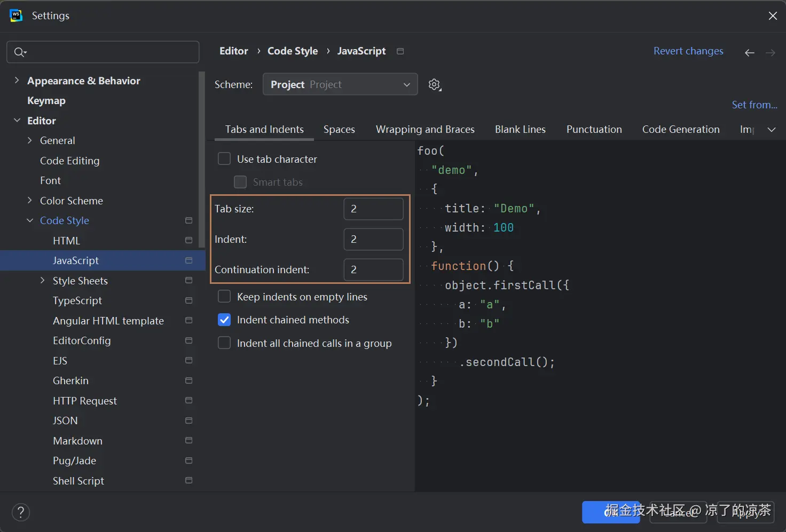Open the Scheme dropdown

pos(340,84)
